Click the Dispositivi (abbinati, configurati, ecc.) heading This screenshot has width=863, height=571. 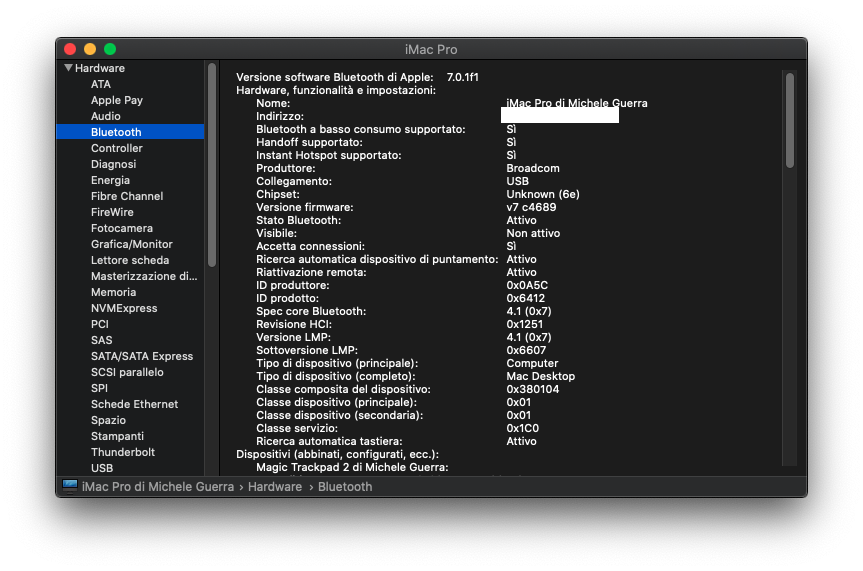pyautogui.click(x=337, y=454)
